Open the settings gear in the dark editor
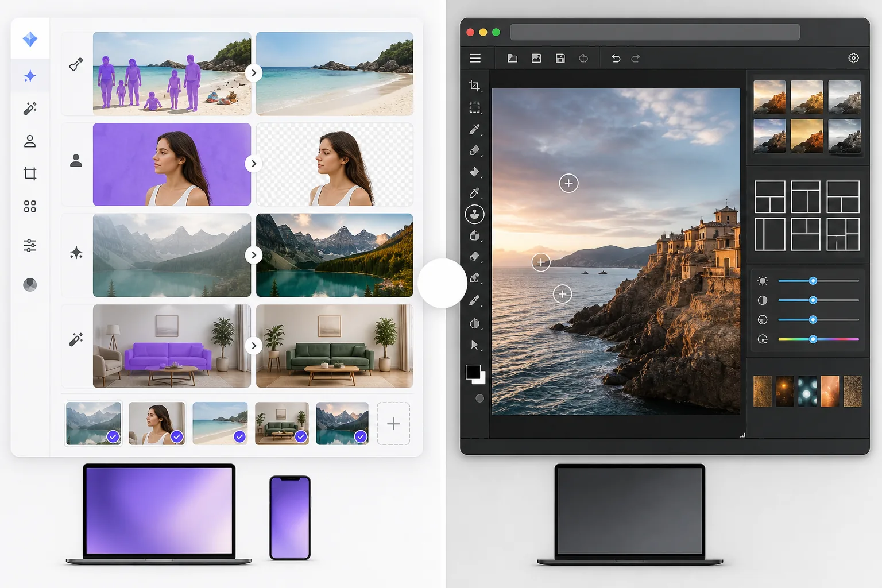882x588 pixels. point(854,58)
